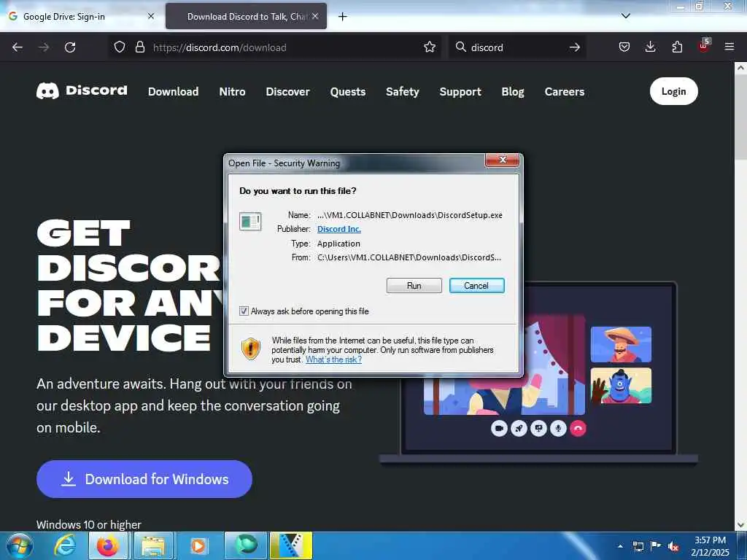Click Run in the security warning

[414, 285]
